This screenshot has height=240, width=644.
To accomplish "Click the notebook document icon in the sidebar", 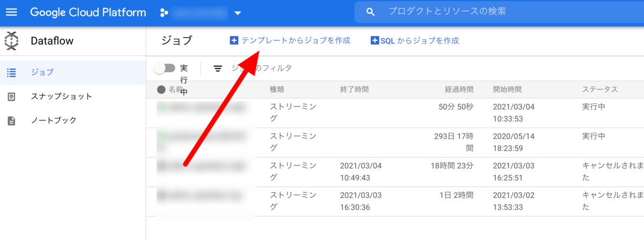I will (x=11, y=121).
